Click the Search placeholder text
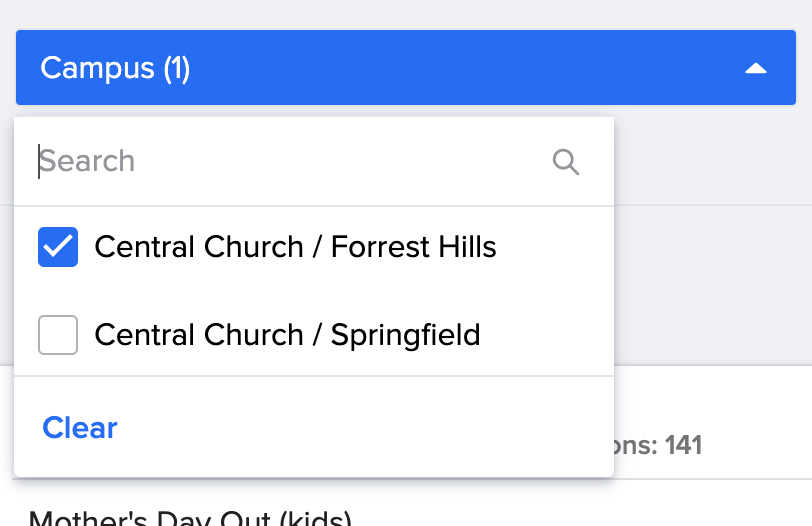This screenshot has height=526, width=812. pos(87,162)
